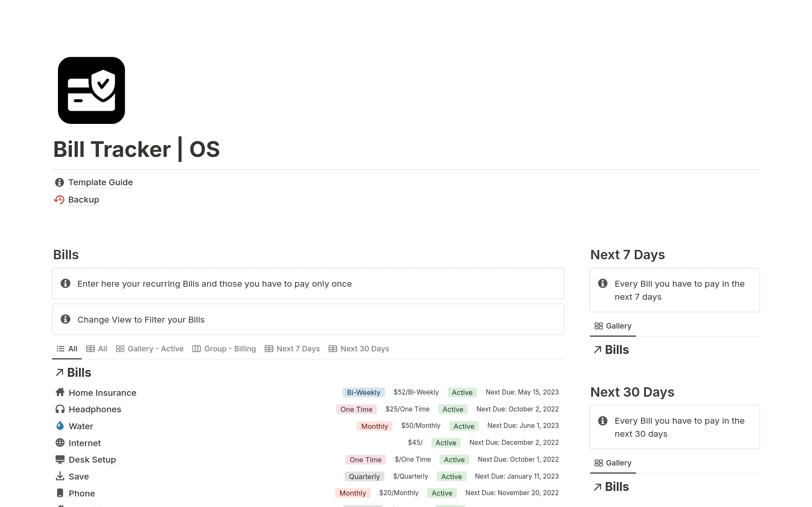Click info icon in next 7 days callout
812x507 pixels.
point(603,283)
